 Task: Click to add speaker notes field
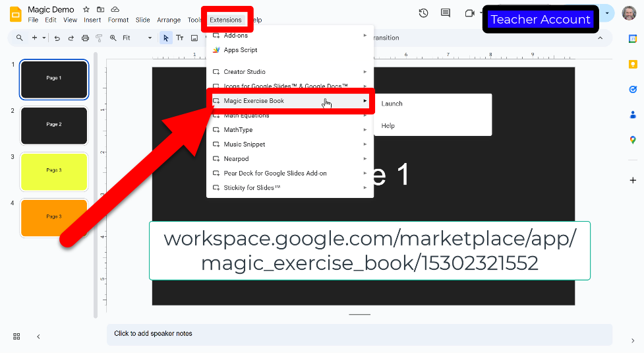pos(359,334)
